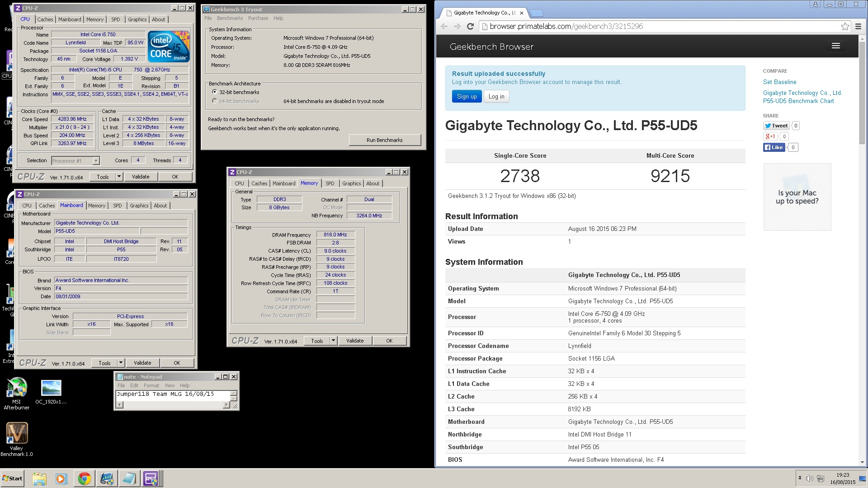868x488 pixels.
Task: Open the Notepad taskbar icon
Action: tap(129, 479)
